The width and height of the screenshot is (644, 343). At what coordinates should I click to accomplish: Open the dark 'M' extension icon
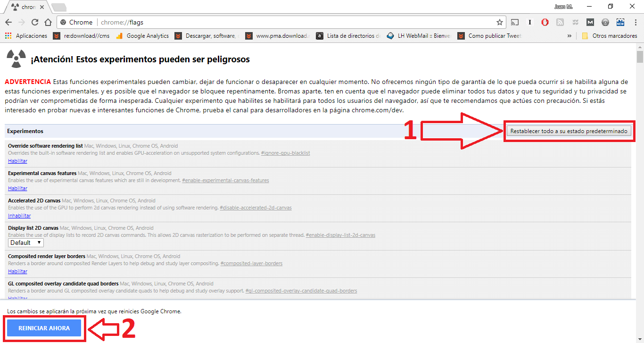(x=590, y=22)
